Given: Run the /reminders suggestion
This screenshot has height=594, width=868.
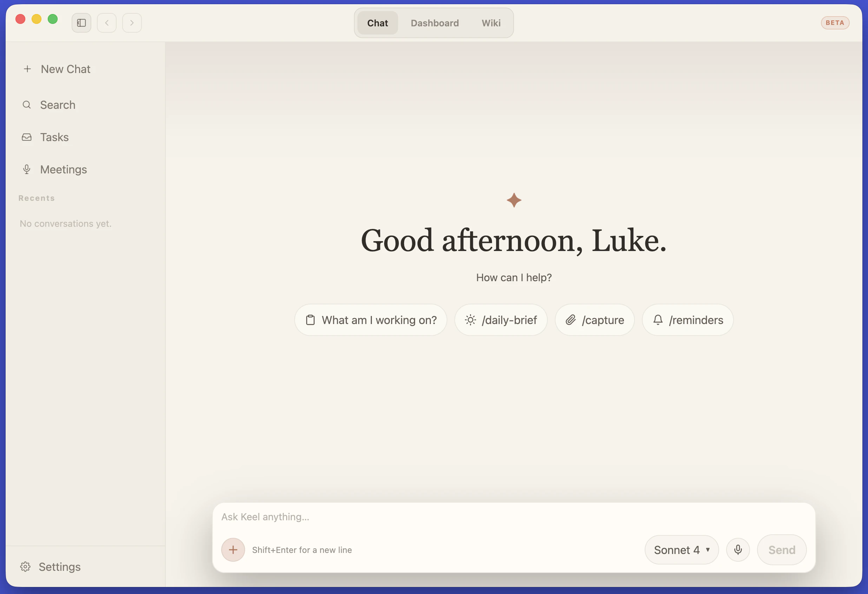Looking at the screenshot, I should point(688,320).
